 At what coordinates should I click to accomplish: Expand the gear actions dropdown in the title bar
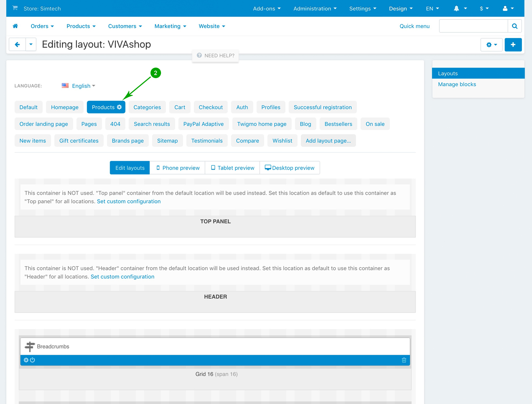click(492, 45)
